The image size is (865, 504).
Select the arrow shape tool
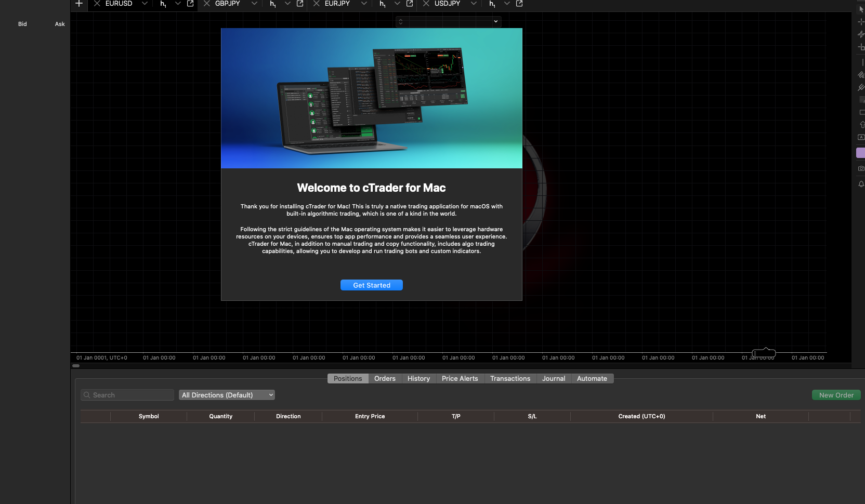click(x=862, y=125)
